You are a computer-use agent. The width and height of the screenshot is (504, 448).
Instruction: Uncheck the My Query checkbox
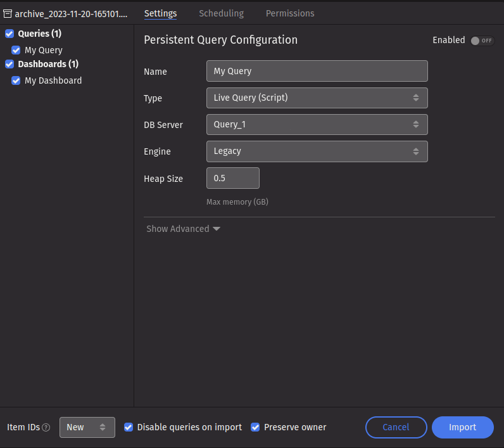pos(16,50)
